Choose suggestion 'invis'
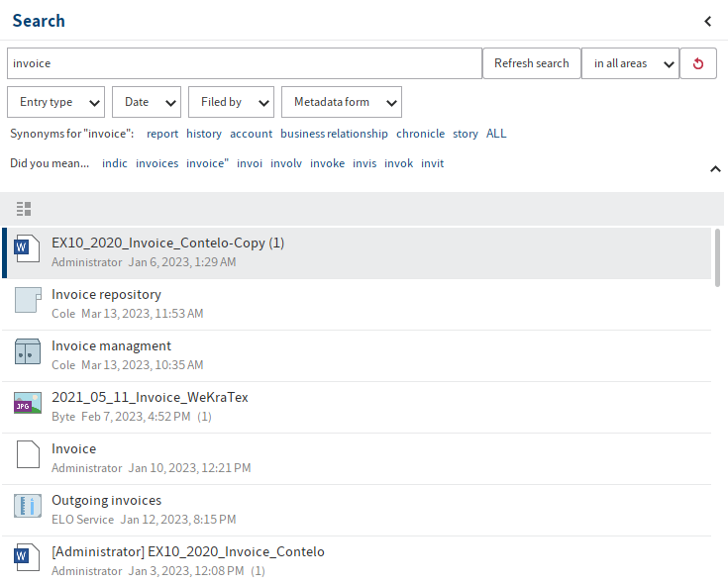 [364, 163]
